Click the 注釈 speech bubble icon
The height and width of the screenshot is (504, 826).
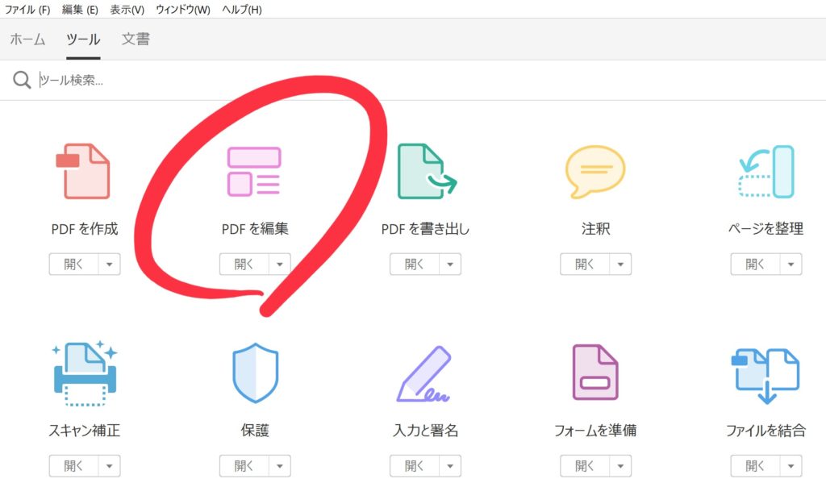tap(595, 172)
